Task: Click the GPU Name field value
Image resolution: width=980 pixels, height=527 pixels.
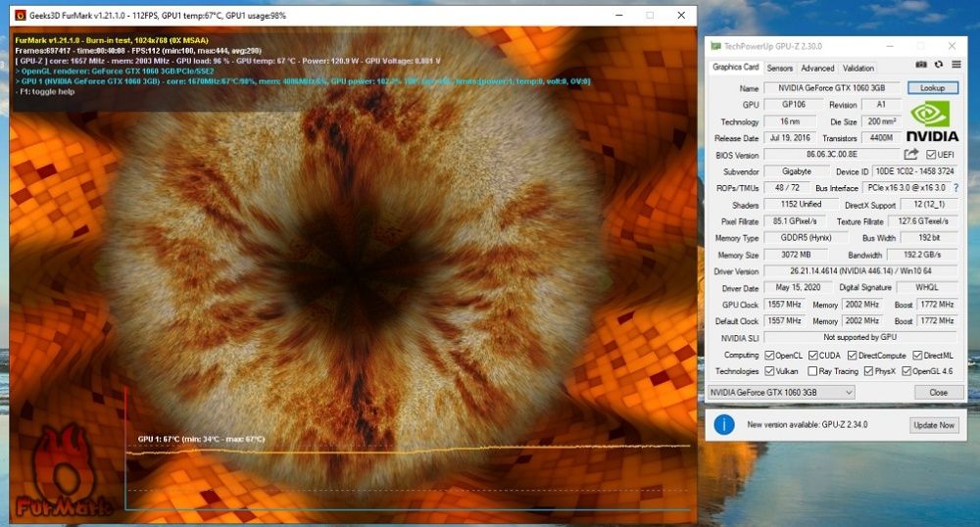Action: coord(832,88)
